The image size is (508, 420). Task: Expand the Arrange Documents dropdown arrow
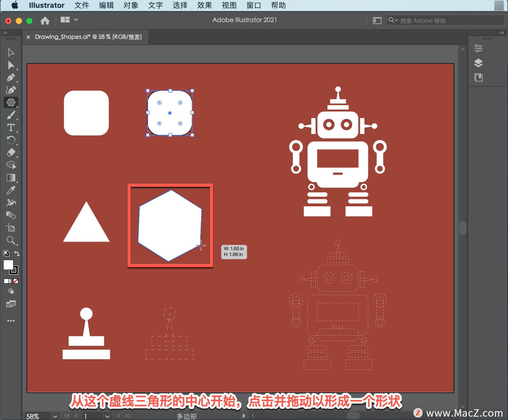(x=76, y=20)
